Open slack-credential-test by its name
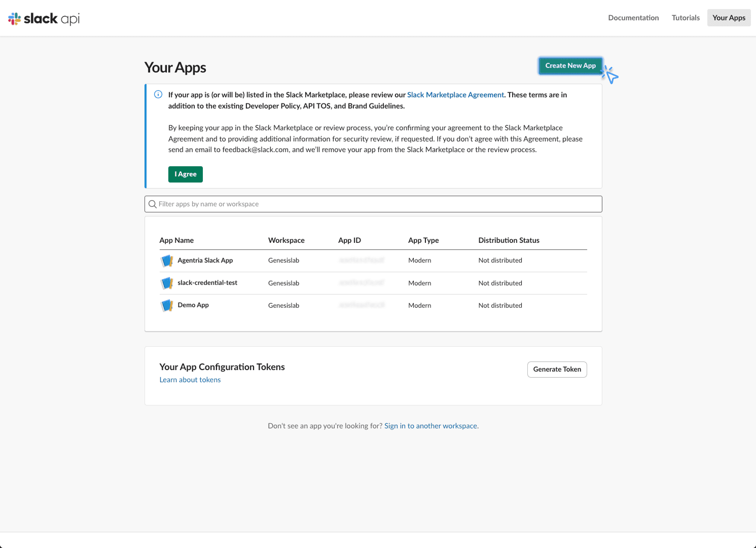Screen dimensions: 756x548 (207, 283)
